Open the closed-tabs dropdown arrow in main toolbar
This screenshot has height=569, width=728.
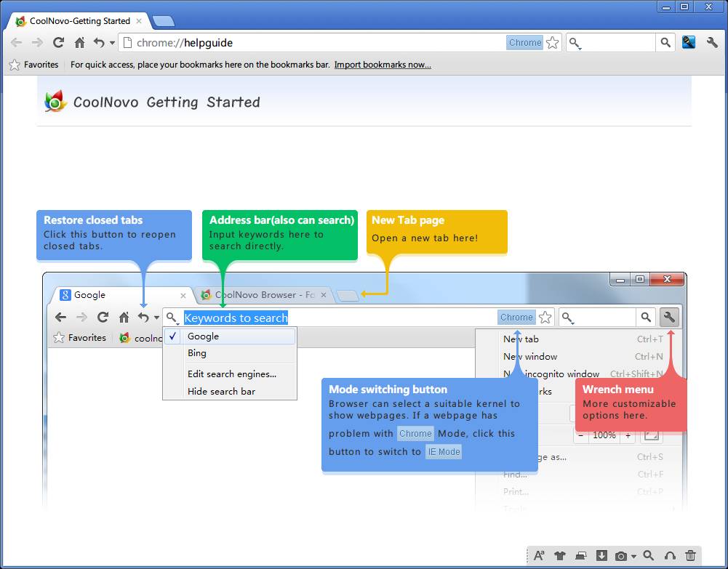(x=112, y=43)
